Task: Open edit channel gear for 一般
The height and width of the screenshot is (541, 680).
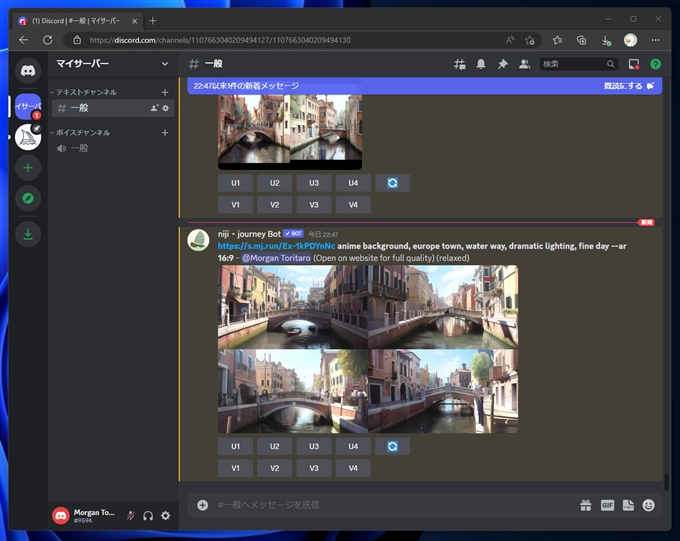Action: (166, 108)
